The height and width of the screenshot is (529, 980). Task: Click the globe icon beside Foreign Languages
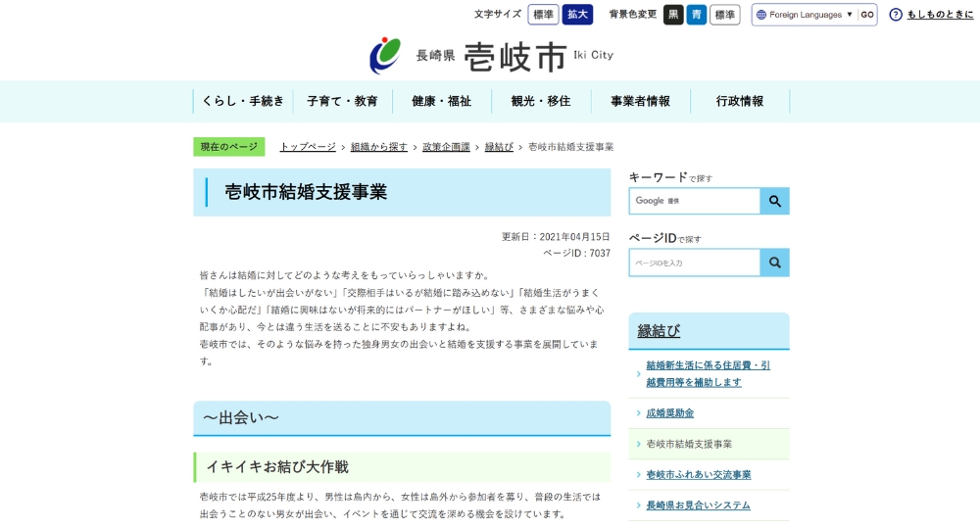pos(761,15)
